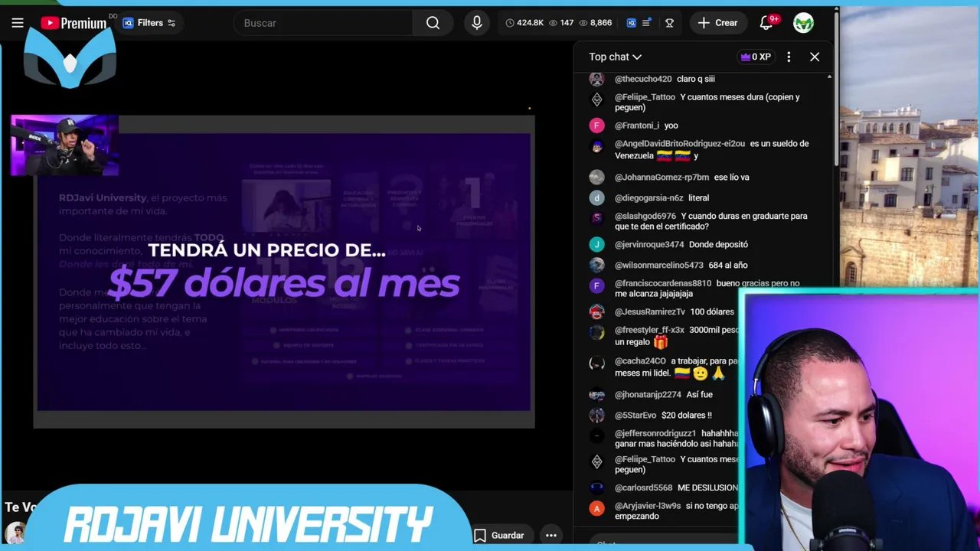The height and width of the screenshot is (551, 980).
Task: Click the trophy icon in header
Action: point(669,23)
